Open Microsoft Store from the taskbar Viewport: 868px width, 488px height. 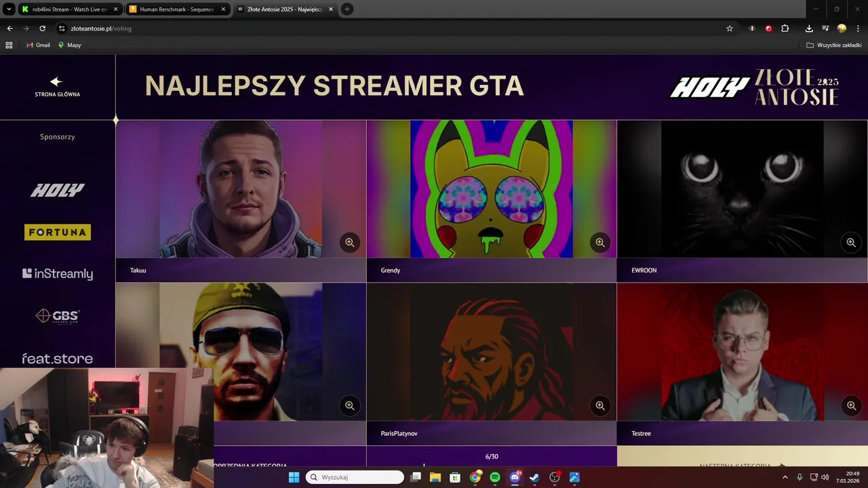tap(455, 477)
